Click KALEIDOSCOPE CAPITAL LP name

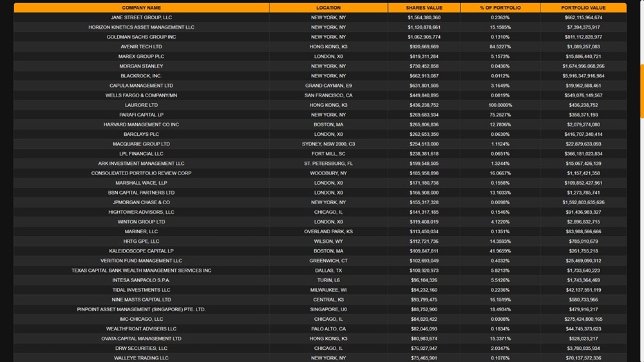pos(141,251)
